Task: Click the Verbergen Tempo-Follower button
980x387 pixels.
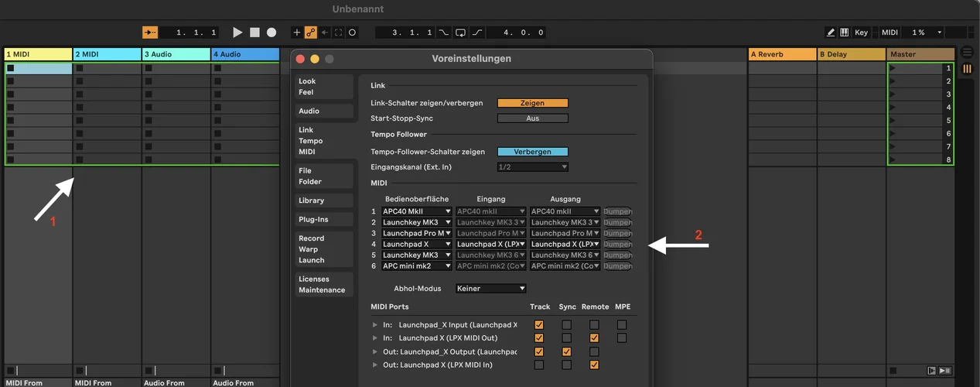Action: click(x=532, y=152)
